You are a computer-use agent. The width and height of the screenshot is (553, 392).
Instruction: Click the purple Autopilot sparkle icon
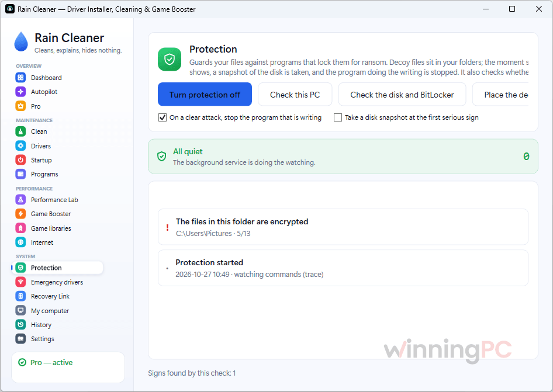click(x=20, y=92)
